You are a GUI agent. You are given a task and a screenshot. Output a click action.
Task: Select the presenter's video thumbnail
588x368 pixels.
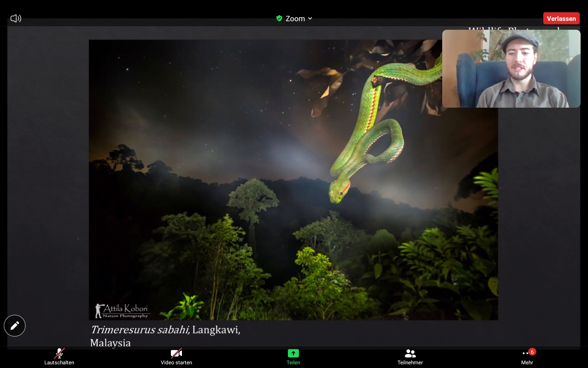point(511,69)
